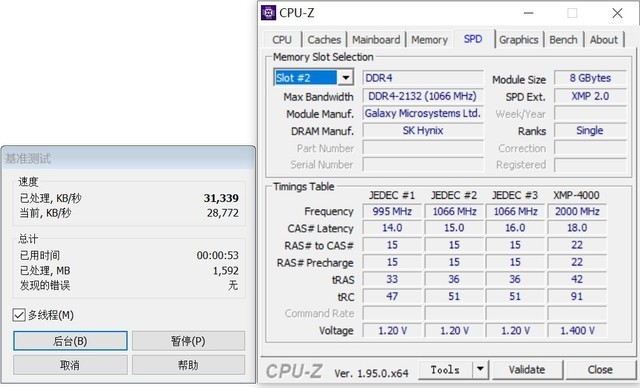Click the Validate button
Image resolution: width=640 pixels, height=388 pixels.
point(527,370)
